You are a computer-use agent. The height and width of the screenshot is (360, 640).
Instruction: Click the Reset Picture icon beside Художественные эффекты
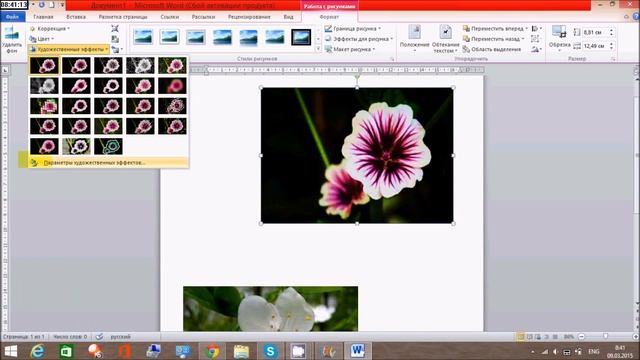click(115, 49)
